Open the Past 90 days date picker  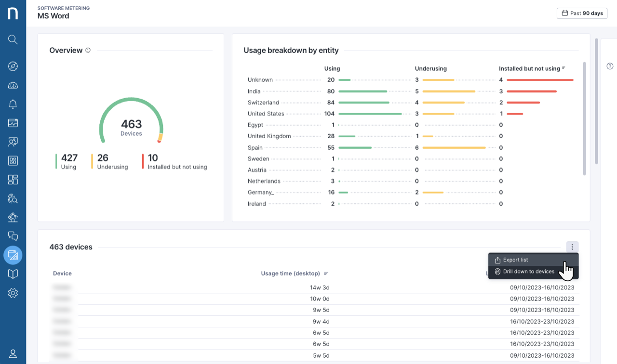tap(582, 13)
